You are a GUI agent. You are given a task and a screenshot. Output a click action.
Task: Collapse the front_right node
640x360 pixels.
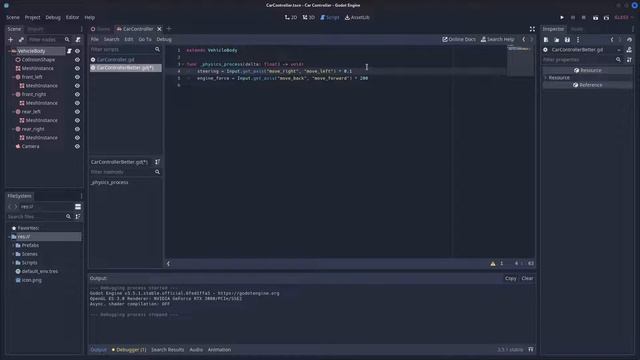[x=13, y=94]
